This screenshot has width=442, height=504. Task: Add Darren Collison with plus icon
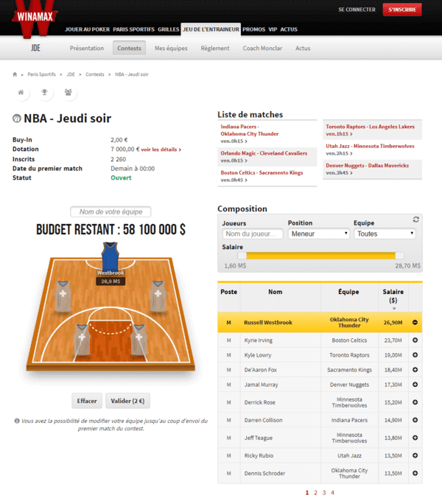click(415, 420)
